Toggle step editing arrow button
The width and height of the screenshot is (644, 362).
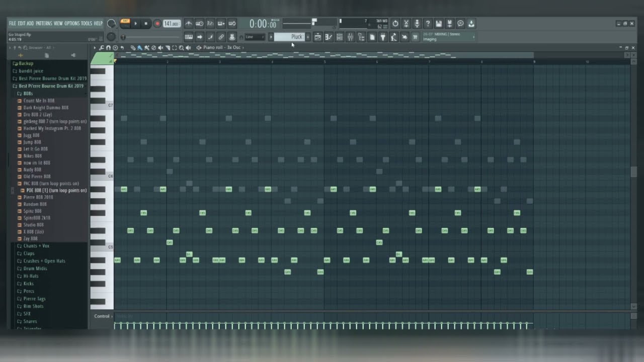click(200, 37)
